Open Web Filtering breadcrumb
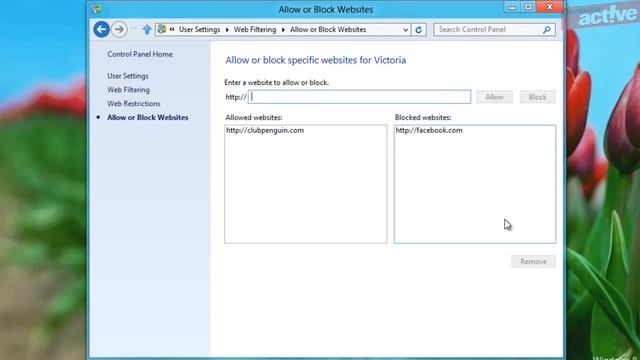Viewport: 640px width, 360px height. pyautogui.click(x=255, y=29)
